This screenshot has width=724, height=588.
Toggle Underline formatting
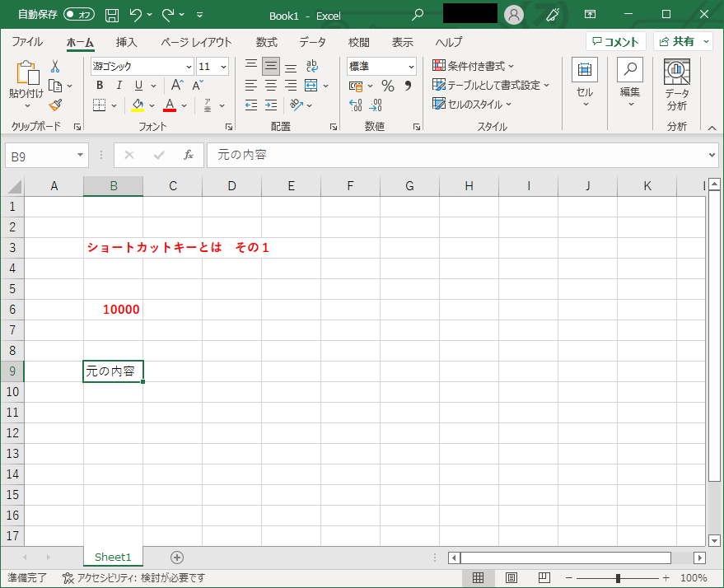(138, 86)
